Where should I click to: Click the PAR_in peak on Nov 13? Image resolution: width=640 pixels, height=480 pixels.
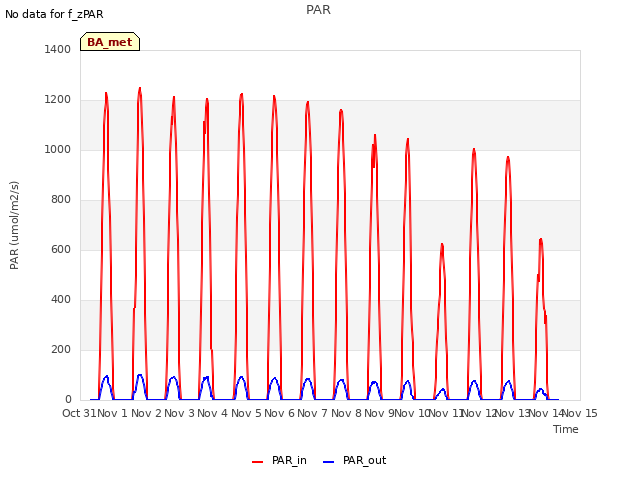click(541, 240)
